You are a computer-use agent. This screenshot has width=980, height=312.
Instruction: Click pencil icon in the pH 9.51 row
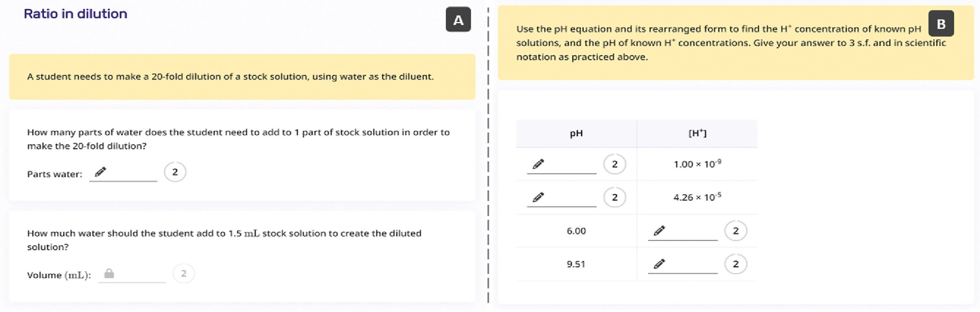(x=659, y=264)
